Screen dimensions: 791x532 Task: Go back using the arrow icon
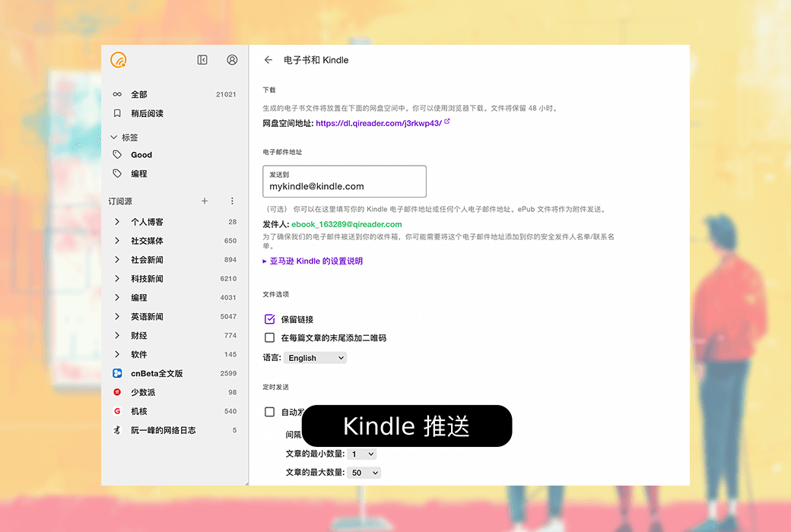pyautogui.click(x=268, y=60)
